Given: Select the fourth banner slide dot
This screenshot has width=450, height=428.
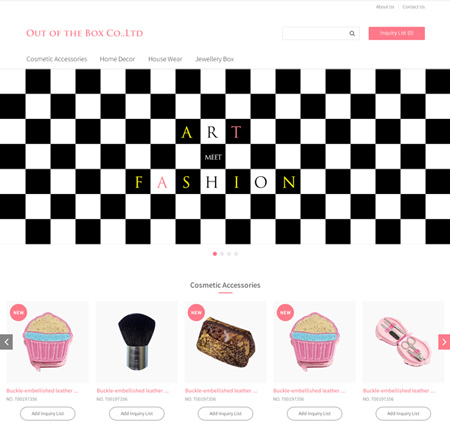Looking at the screenshot, I should [236, 254].
